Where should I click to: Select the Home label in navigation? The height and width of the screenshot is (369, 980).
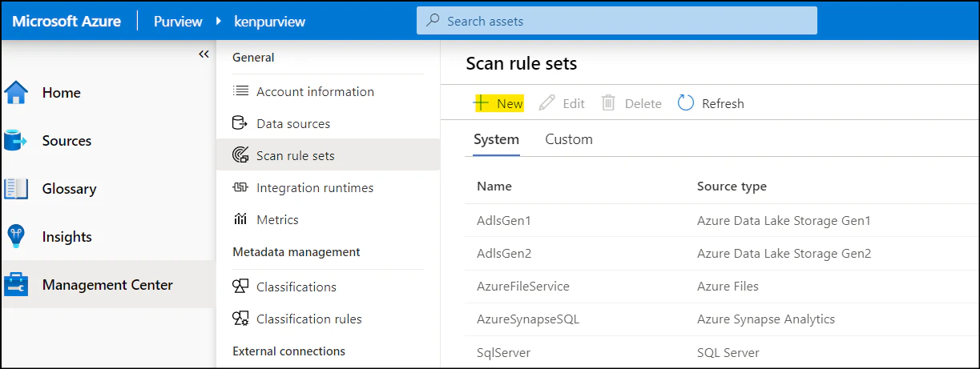pos(62,93)
